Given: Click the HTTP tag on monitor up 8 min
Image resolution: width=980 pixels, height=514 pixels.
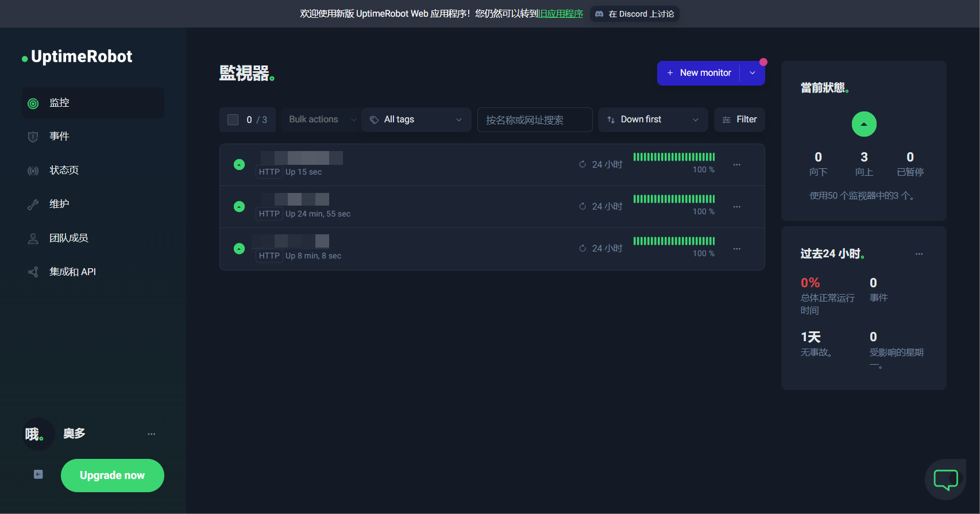Looking at the screenshot, I should pos(269,256).
